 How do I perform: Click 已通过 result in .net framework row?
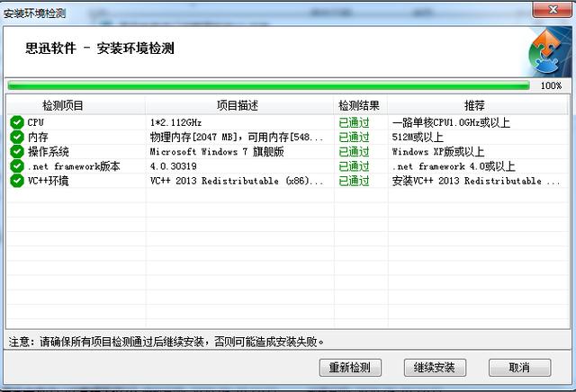click(x=354, y=166)
